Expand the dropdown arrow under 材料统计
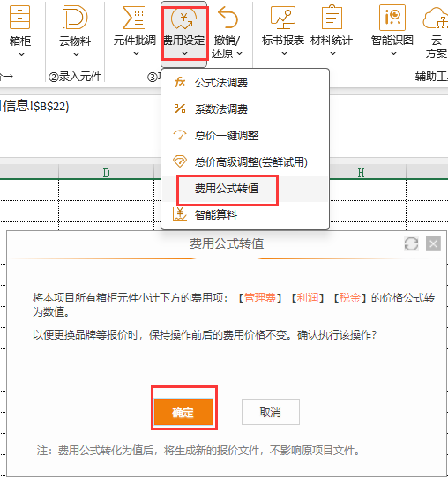 pyautogui.click(x=332, y=53)
